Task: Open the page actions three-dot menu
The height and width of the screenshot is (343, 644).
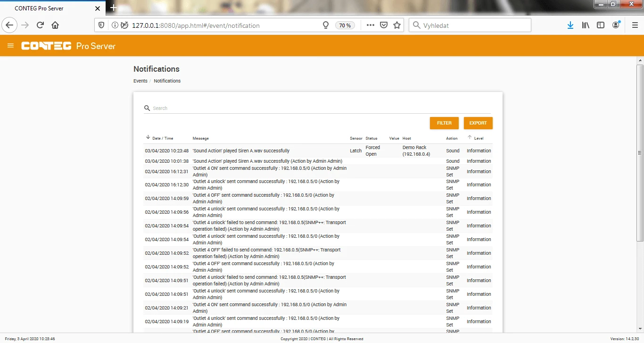Action: click(371, 25)
